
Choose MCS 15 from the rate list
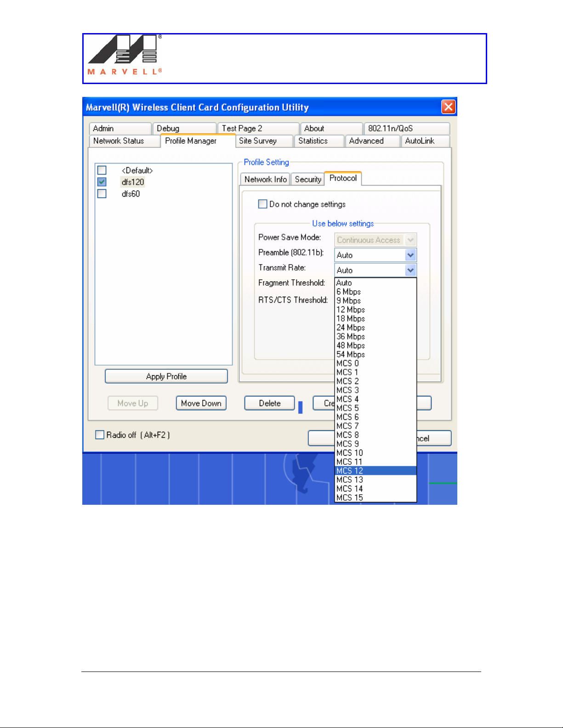(x=350, y=497)
